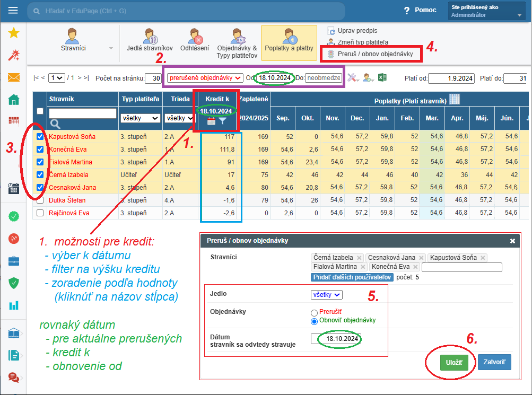This screenshot has height=395, width=532.
Task: Open the table grid icon beside Poplatky
Action: tap(455, 99)
